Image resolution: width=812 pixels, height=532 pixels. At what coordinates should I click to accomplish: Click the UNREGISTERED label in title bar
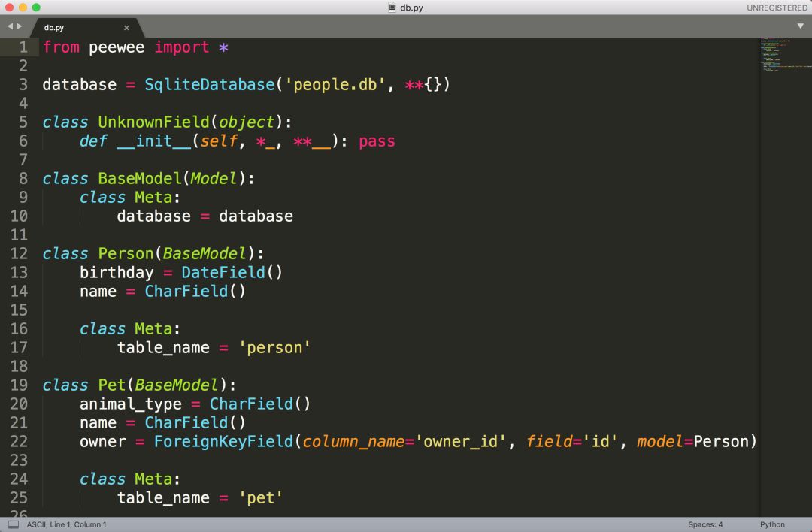coord(777,8)
